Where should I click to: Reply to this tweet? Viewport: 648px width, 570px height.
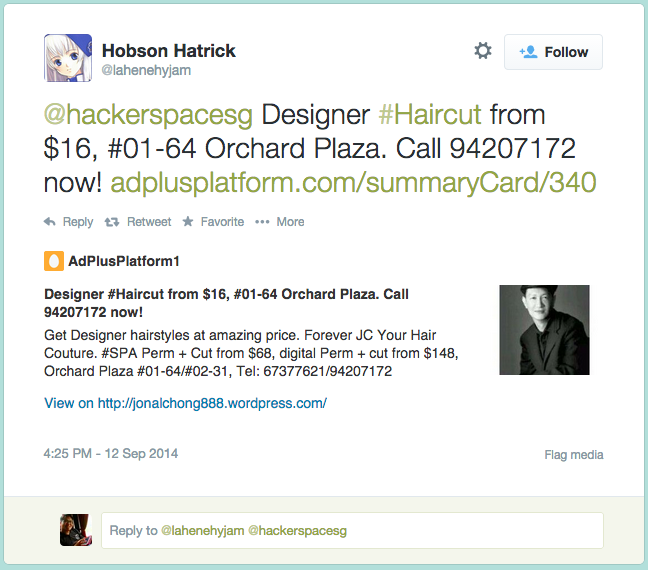pyautogui.click(x=69, y=222)
